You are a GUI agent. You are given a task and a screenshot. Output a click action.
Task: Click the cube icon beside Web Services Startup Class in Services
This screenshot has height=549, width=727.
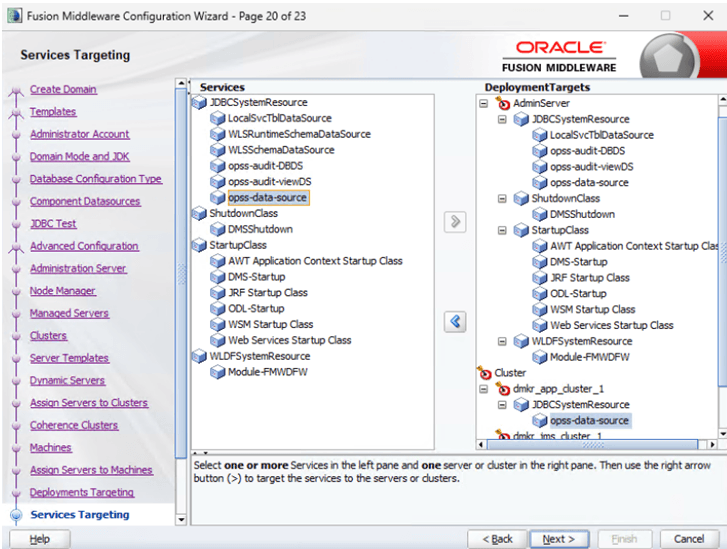point(217,340)
